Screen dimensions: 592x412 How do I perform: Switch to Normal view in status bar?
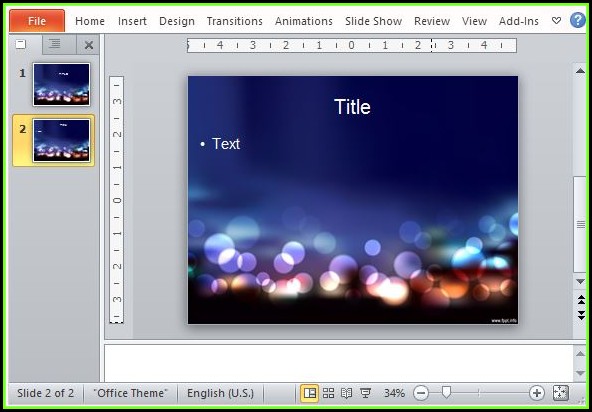click(x=310, y=393)
